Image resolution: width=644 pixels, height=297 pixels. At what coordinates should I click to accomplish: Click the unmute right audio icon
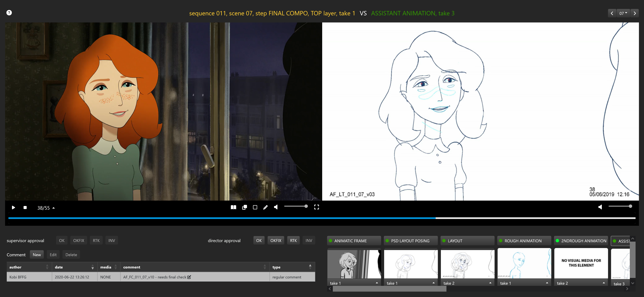click(600, 207)
